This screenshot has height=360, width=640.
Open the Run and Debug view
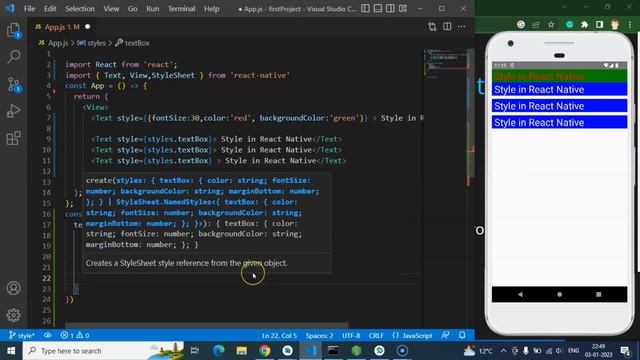coord(13,111)
